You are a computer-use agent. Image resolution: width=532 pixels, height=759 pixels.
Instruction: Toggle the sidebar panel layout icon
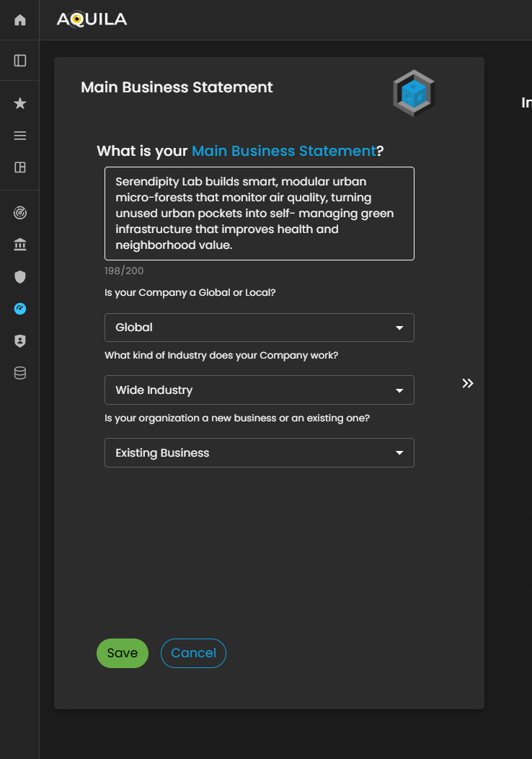(20, 61)
